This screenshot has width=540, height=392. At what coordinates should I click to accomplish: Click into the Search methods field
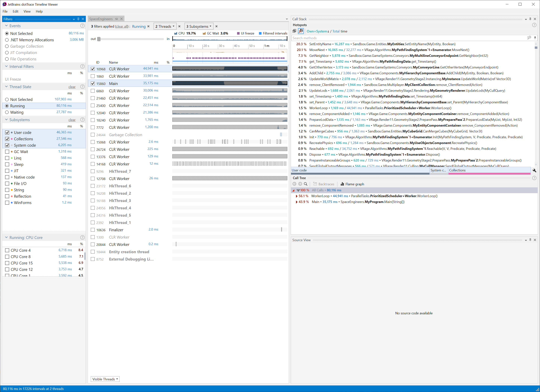pos(405,38)
